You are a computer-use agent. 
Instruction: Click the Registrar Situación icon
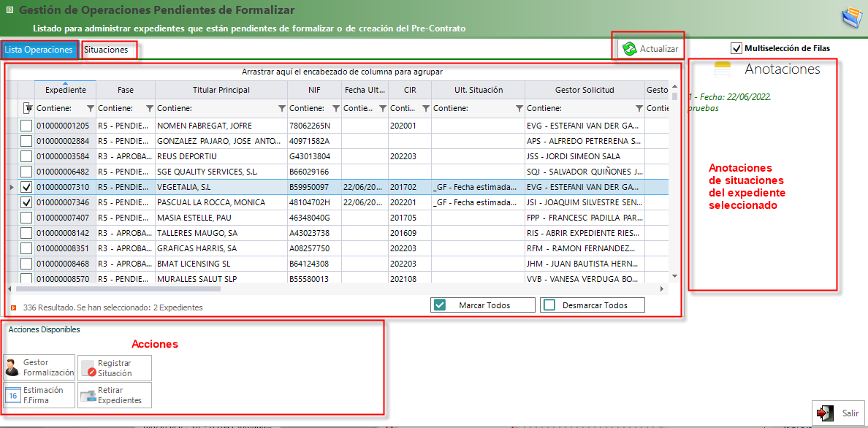point(88,368)
